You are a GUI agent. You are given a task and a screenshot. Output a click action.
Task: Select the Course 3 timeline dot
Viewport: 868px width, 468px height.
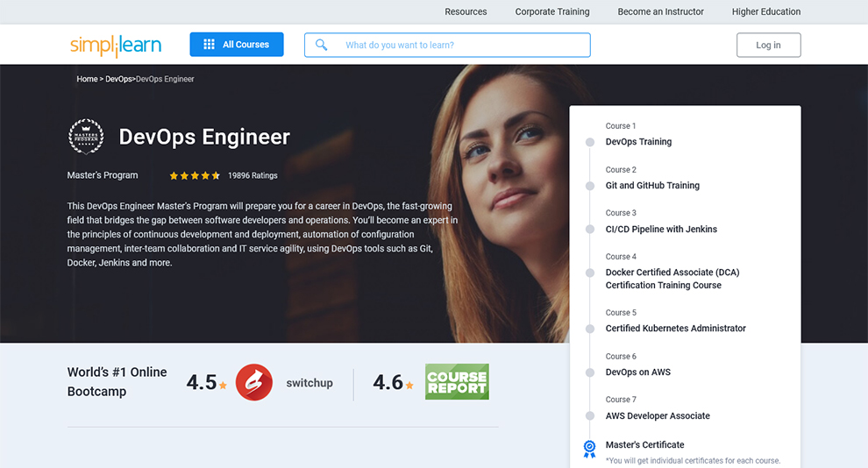click(x=590, y=229)
